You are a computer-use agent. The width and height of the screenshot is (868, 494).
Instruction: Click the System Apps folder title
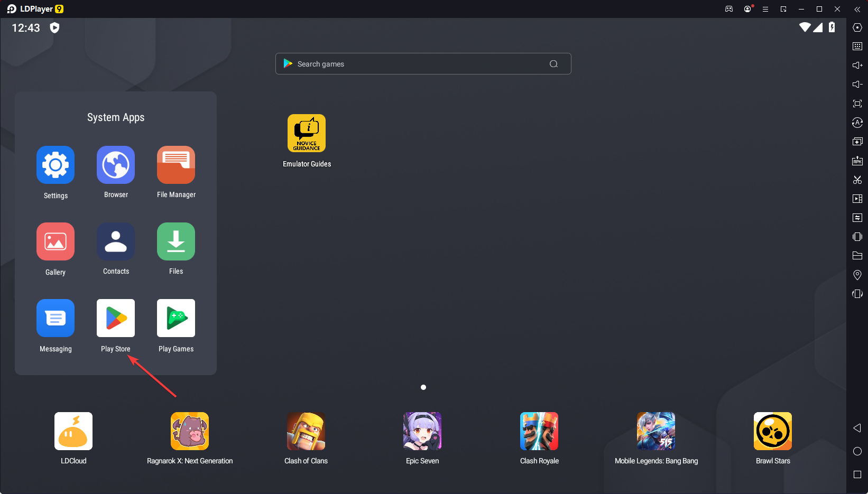click(116, 117)
